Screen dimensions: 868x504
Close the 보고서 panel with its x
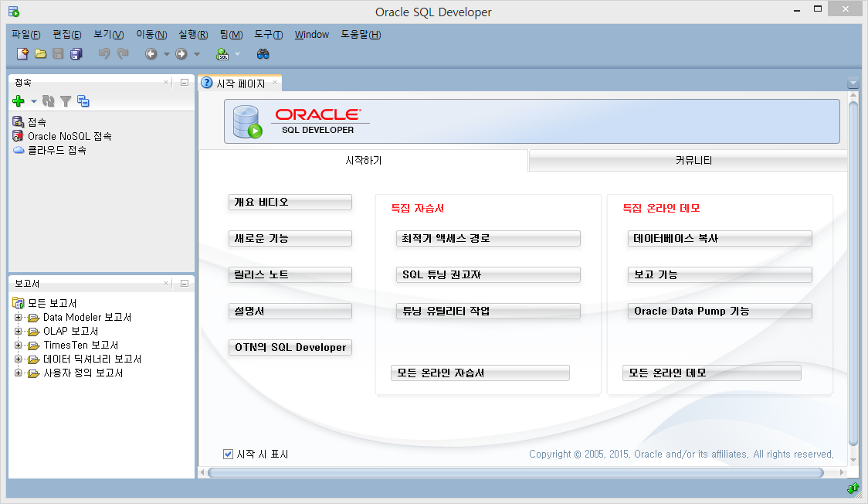(166, 284)
